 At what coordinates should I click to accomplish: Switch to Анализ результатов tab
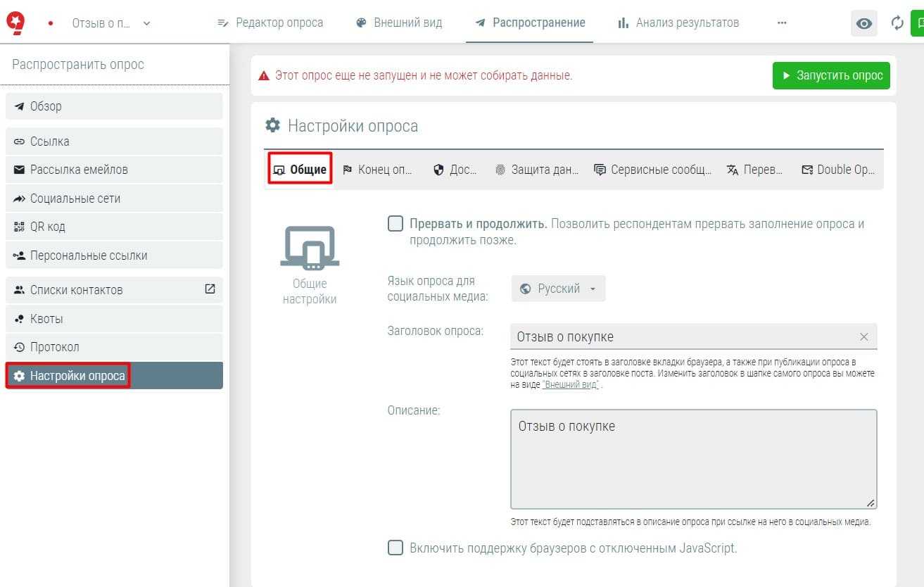pyautogui.click(x=678, y=23)
